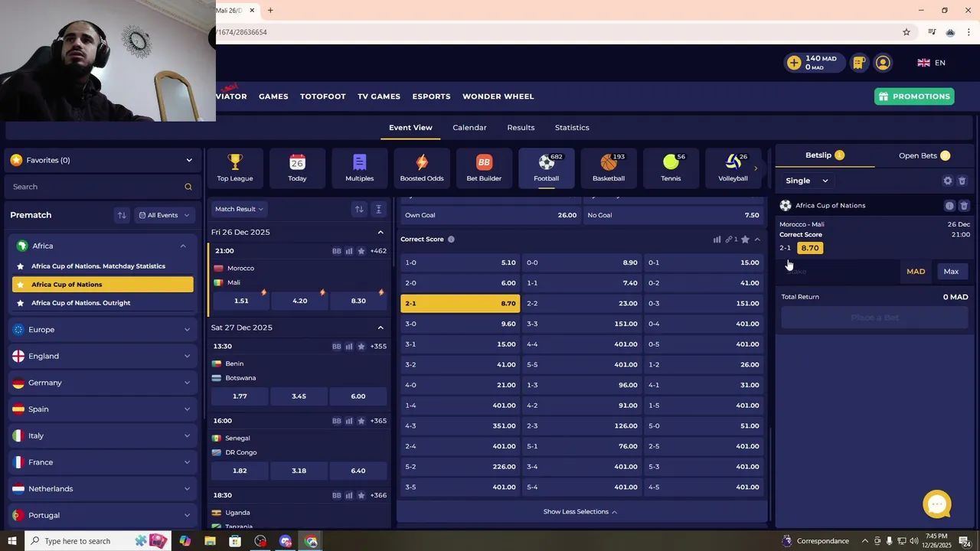Open the Open Bets tab

(x=924, y=155)
